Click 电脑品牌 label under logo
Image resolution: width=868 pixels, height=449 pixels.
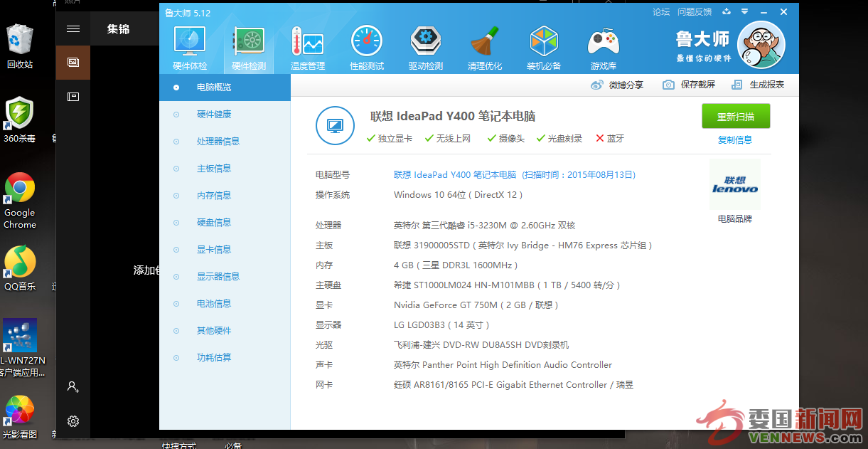click(x=735, y=219)
